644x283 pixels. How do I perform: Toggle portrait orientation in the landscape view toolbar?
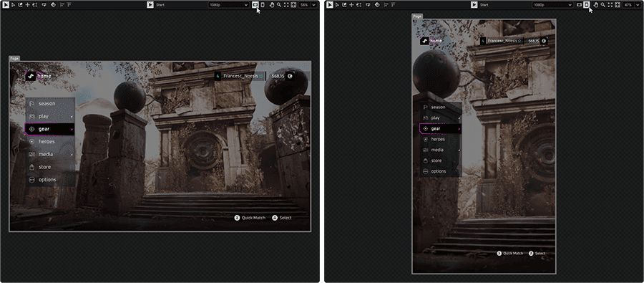tap(263, 5)
